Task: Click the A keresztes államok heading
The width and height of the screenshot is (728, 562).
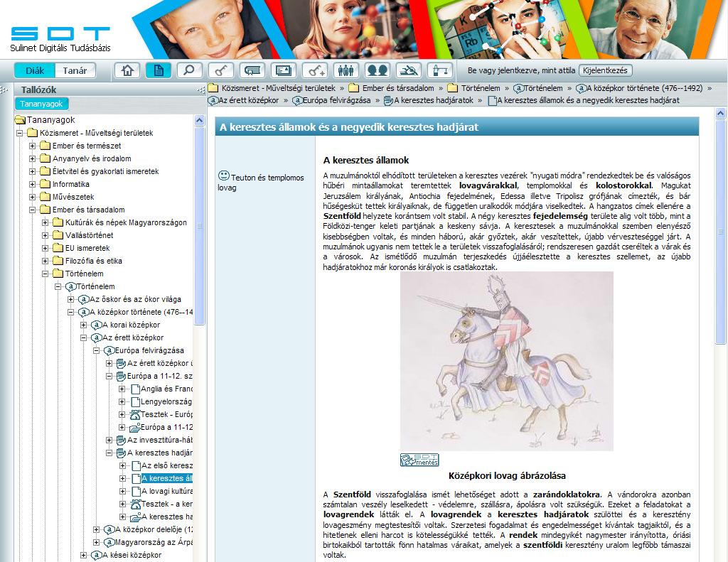Action: 366,161
